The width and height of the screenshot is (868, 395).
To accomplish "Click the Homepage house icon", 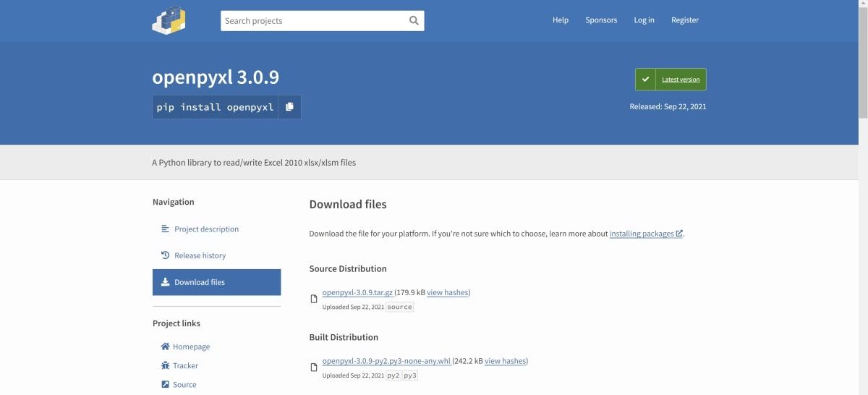I will click(x=165, y=347).
